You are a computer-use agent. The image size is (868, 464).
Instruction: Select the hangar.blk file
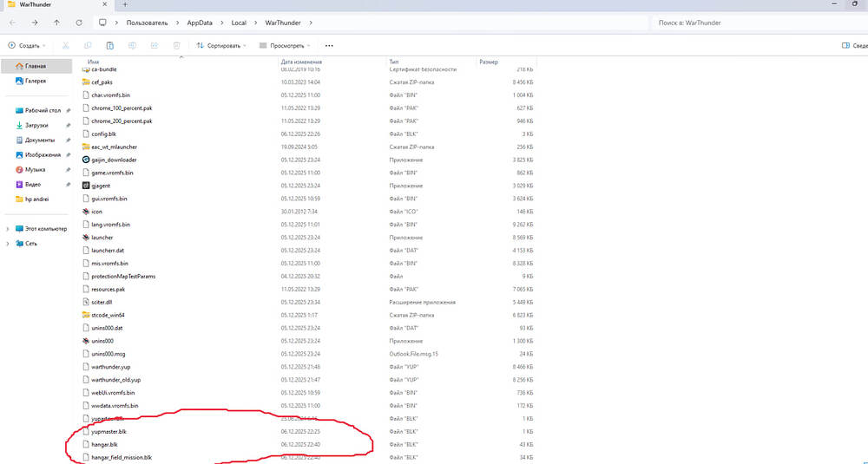click(104, 444)
